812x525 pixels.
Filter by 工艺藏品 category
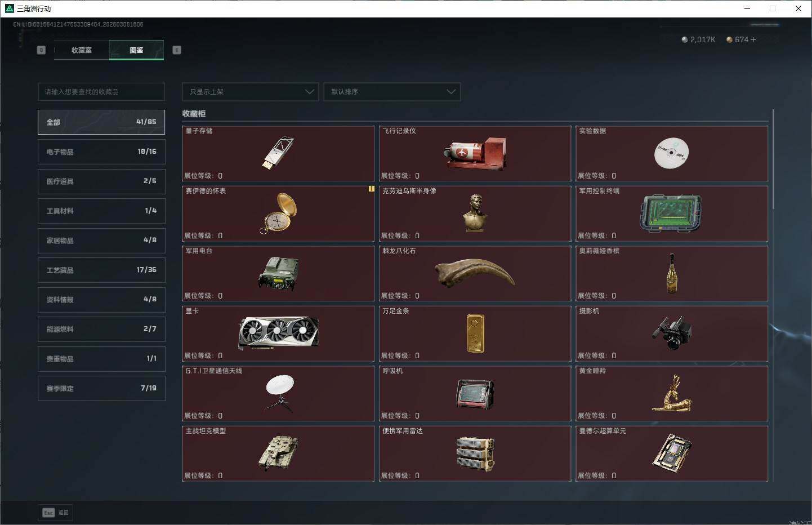101,270
